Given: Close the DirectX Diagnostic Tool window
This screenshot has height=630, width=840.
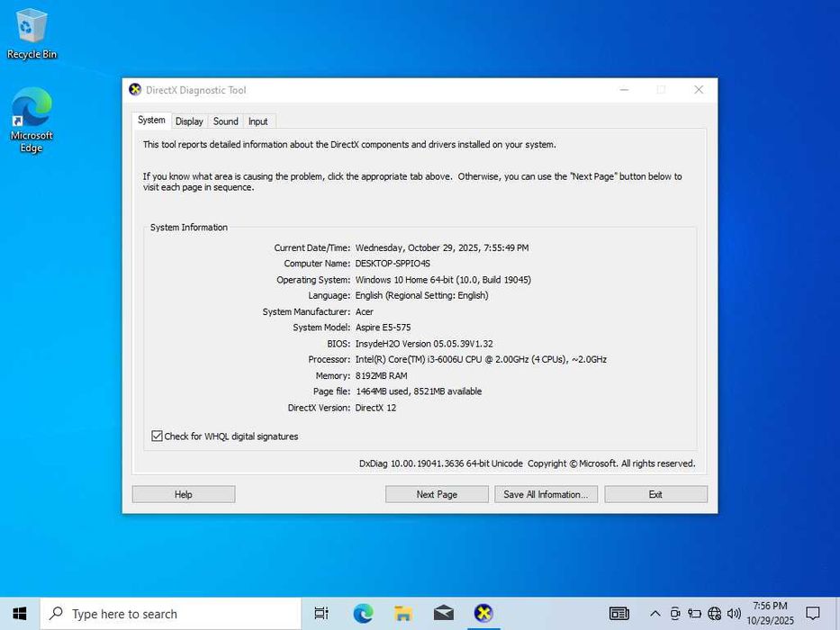Looking at the screenshot, I should [x=699, y=89].
